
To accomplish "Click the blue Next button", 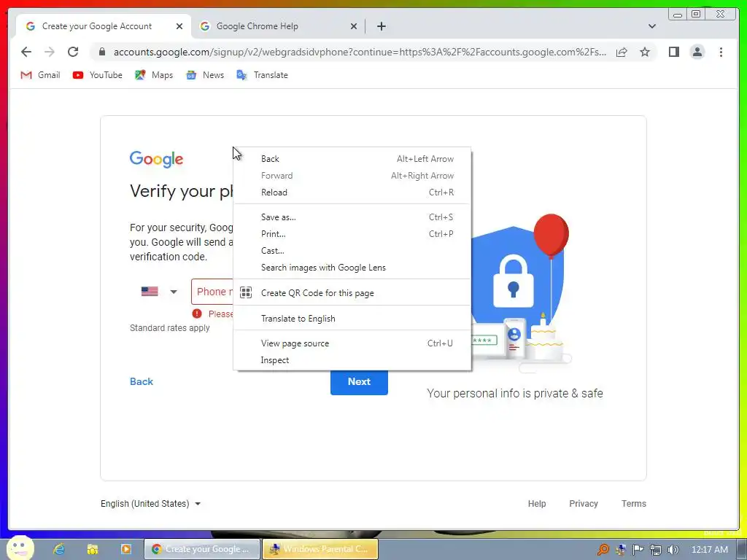I will (x=359, y=382).
